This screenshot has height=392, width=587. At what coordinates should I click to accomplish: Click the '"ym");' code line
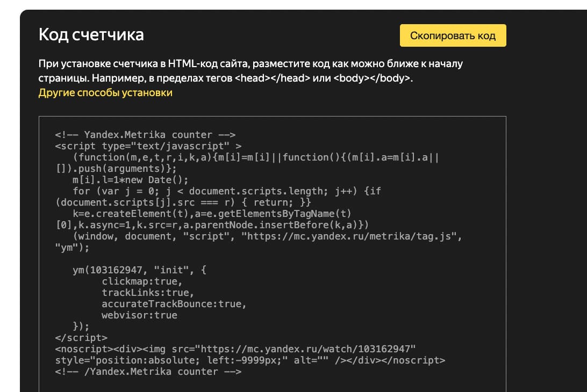(x=72, y=248)
